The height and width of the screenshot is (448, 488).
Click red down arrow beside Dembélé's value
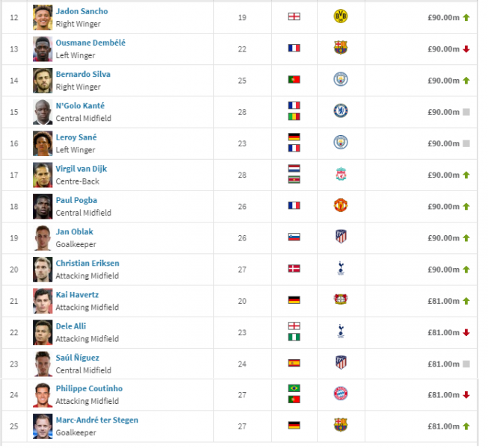point(466,49)
